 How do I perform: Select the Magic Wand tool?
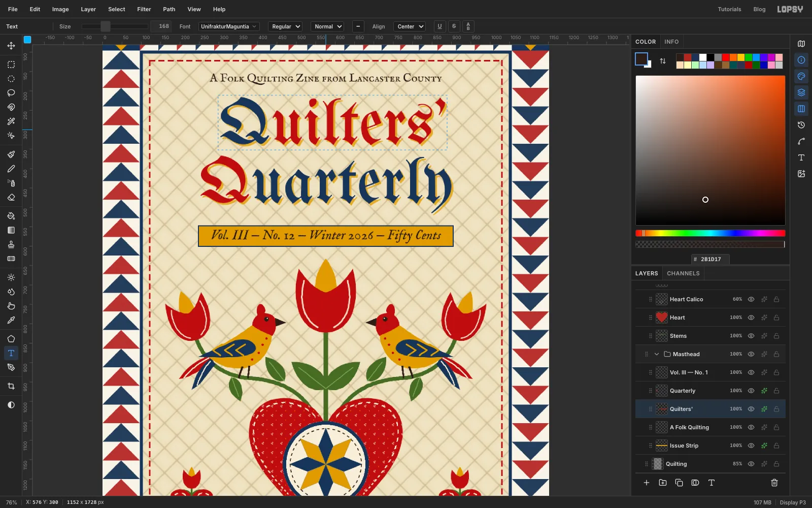[x=11, y=121]
